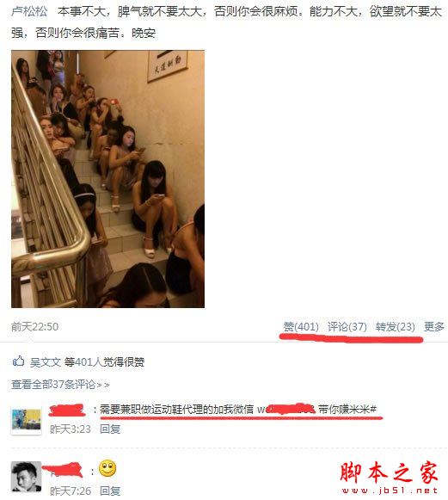This screenshot has height=500, width=448.
Task: Expand the 更多 options menu
Action: point(434,326)
